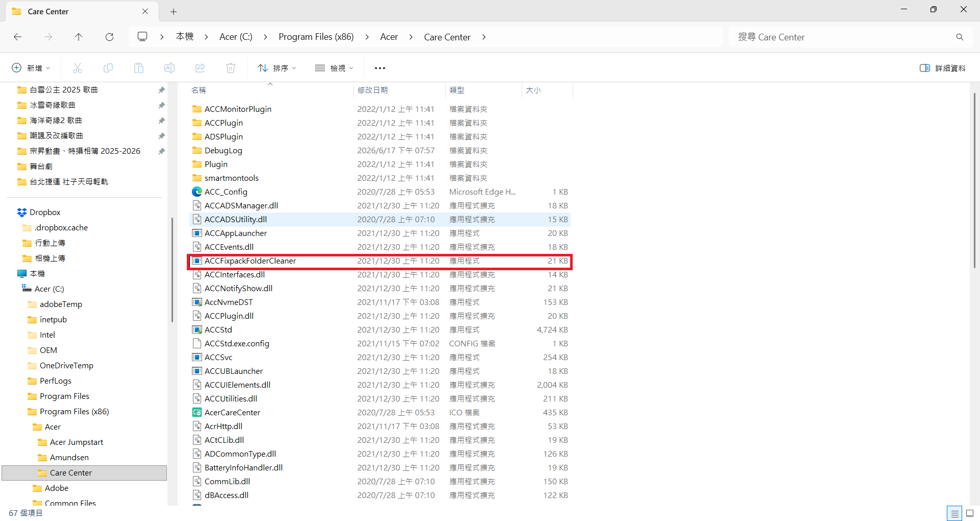Sort files by the 名稱 column
The width and height of the screenshot is (980, 521).
pos(270,90)
